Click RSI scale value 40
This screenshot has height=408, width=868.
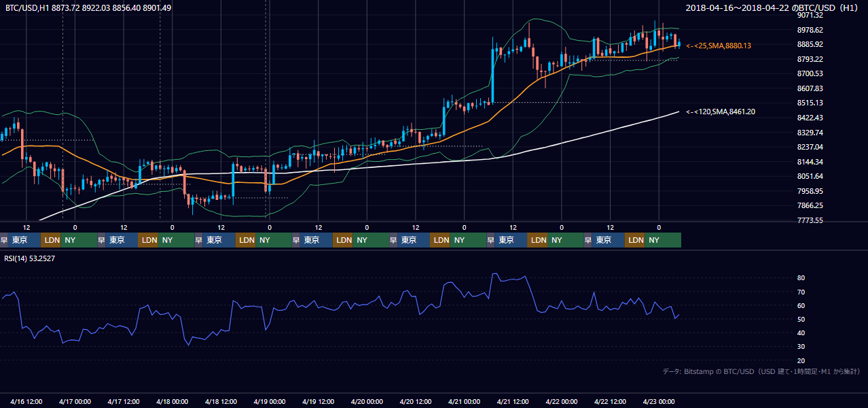point(801,333)
